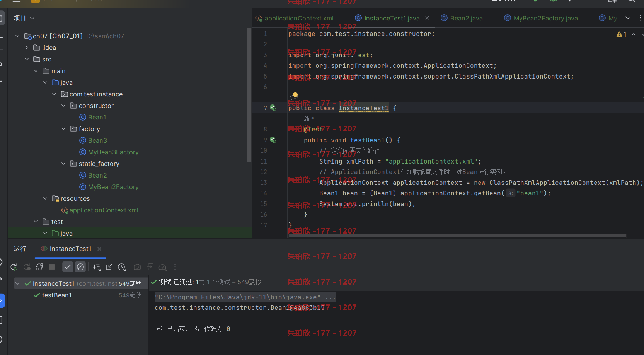Click the InstanceTest1 class name in code
The width and height of the screenshot is (644, 355).
(x=363, y=108)
